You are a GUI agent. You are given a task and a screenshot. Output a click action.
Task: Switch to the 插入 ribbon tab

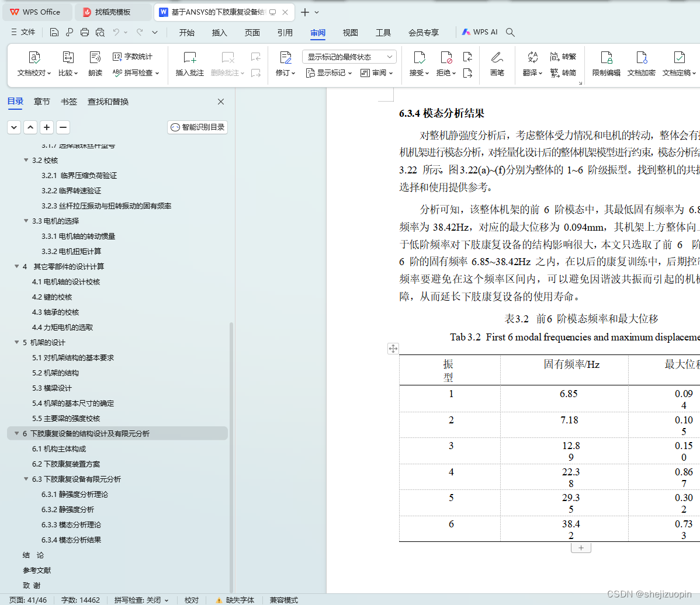(219, 33)
